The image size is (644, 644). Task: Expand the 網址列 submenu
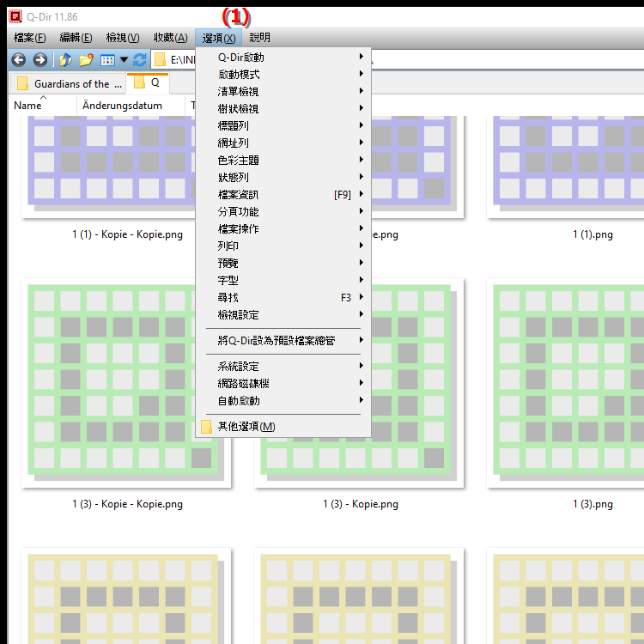click(283, 143)
